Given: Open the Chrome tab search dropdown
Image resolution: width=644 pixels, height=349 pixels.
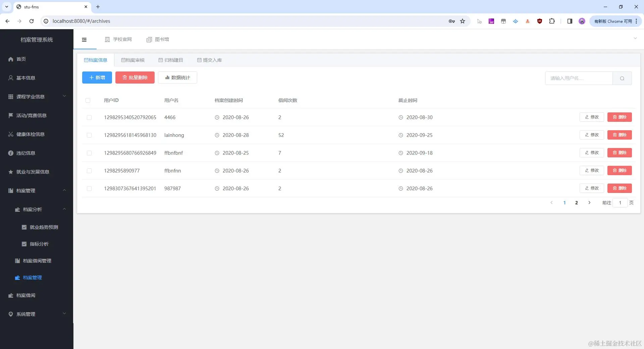Looking at the screenshot, I should 6,7.
